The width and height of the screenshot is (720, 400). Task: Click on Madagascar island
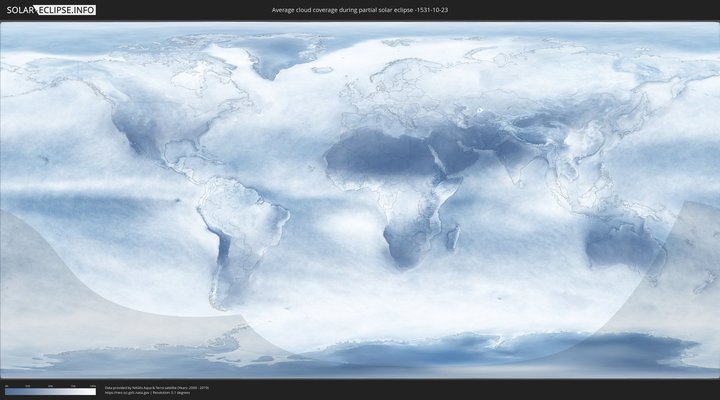point(453,238)
